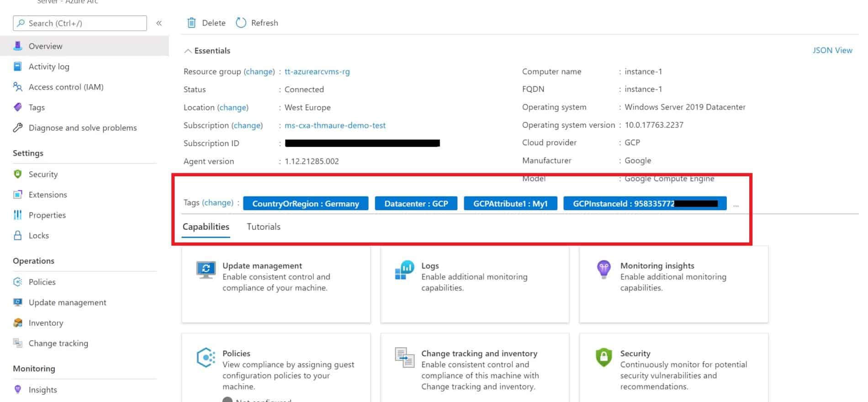
Task: Open the Update management sidebar icon
Action: tap(18, 302)
